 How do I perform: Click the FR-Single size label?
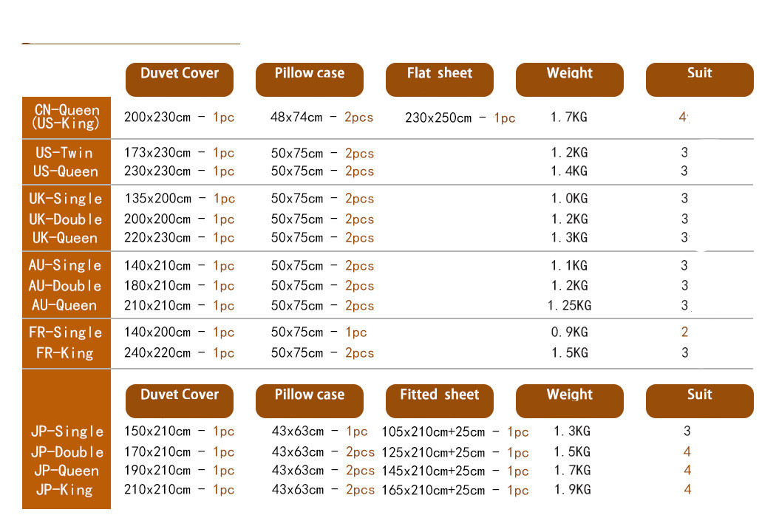click(x=66, y=332)
